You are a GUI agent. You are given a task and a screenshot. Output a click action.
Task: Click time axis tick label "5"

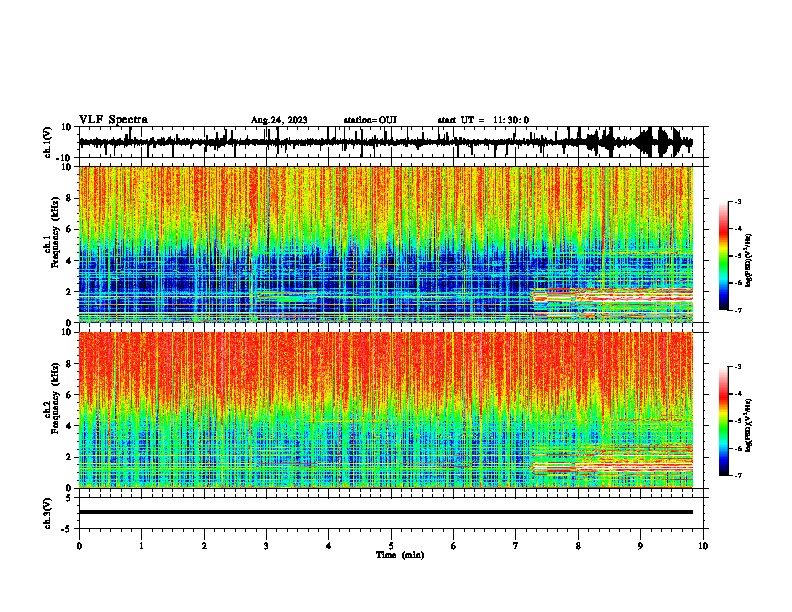391,546
